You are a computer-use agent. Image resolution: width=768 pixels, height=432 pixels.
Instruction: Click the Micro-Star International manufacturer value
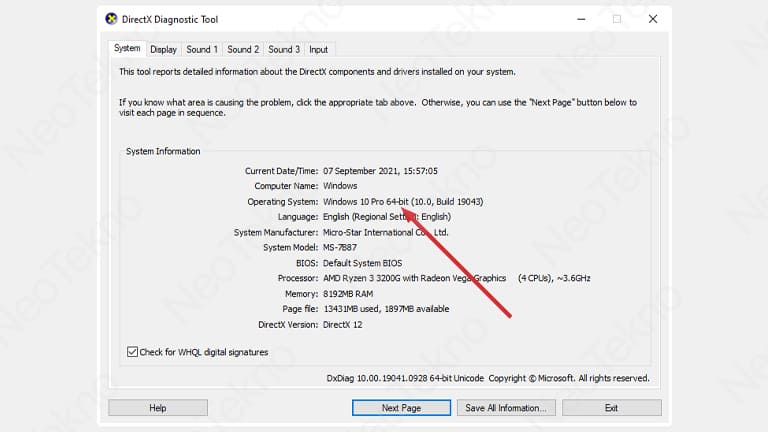385,232
